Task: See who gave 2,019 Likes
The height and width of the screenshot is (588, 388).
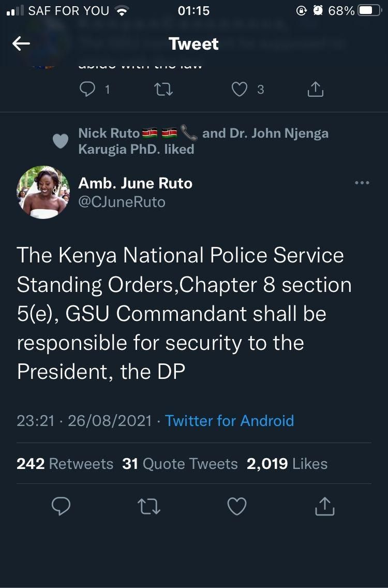Action: tap(288, 464)
